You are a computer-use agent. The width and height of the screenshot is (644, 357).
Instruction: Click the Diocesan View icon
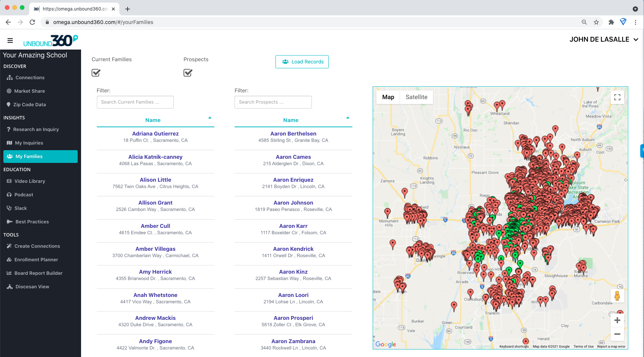[x=10, y=287]
